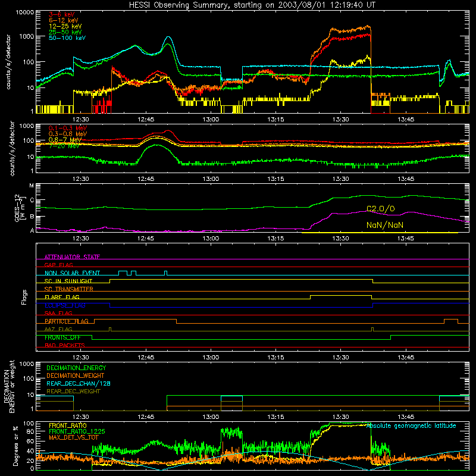This screenshot has height=476, width=476.
Task: Select the C2.0/0 flare class annotation
Action: pyautogui.click(x=381, y=209)
